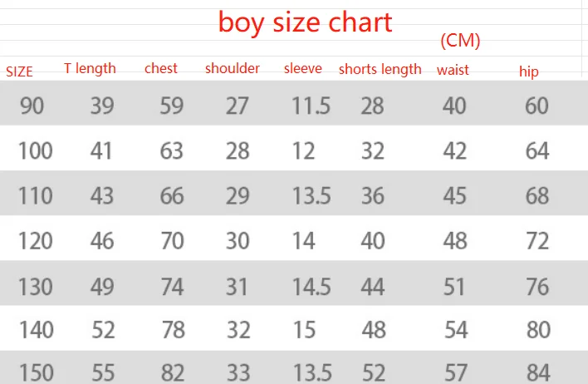This screenshot has height=384, width=588.
Task: Select sleeve value 14.5 in size 130 row
Action: tap(311, 286)
